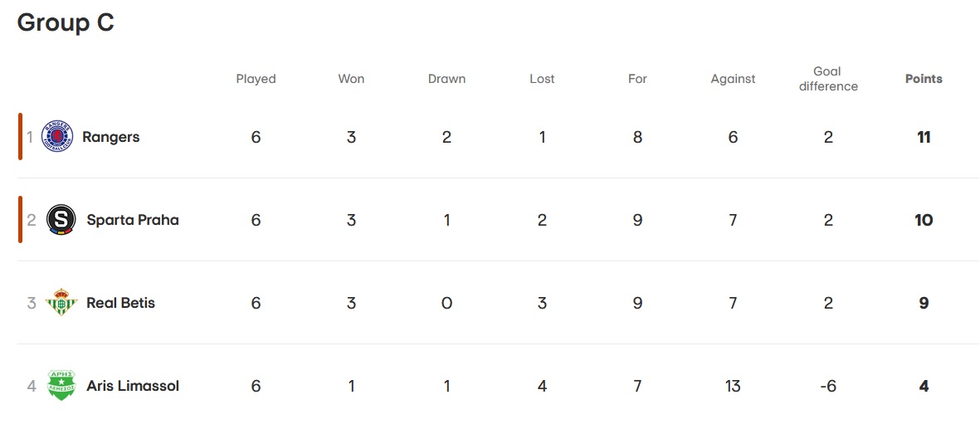The image size is (980, 424).
Task: Open the Aris Limassol team link
Action: [133, 386]
